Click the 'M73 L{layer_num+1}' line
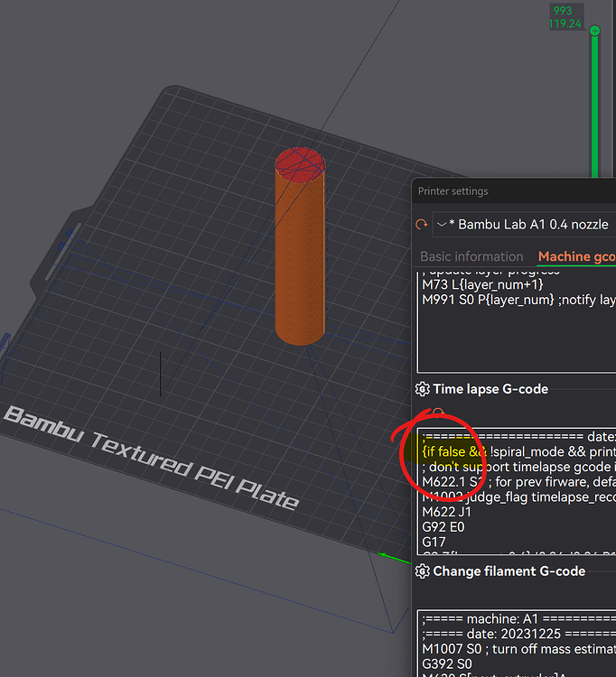 pos(482,284)
